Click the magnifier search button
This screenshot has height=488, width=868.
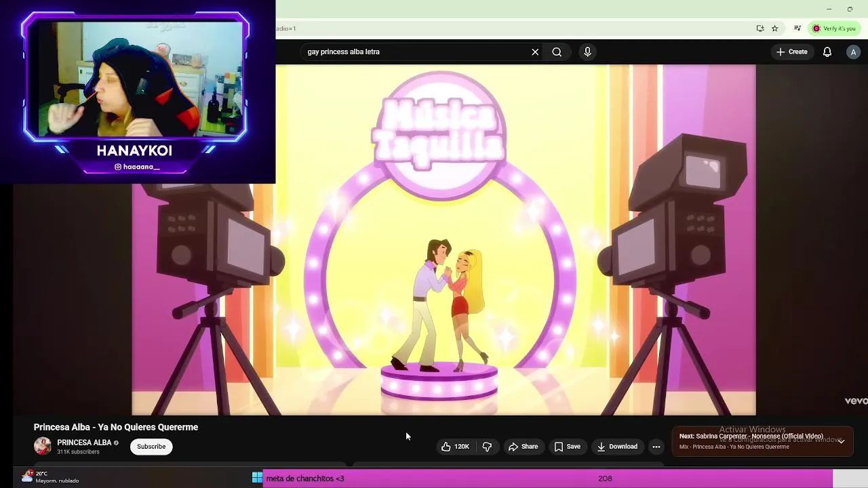click(557, 52)
